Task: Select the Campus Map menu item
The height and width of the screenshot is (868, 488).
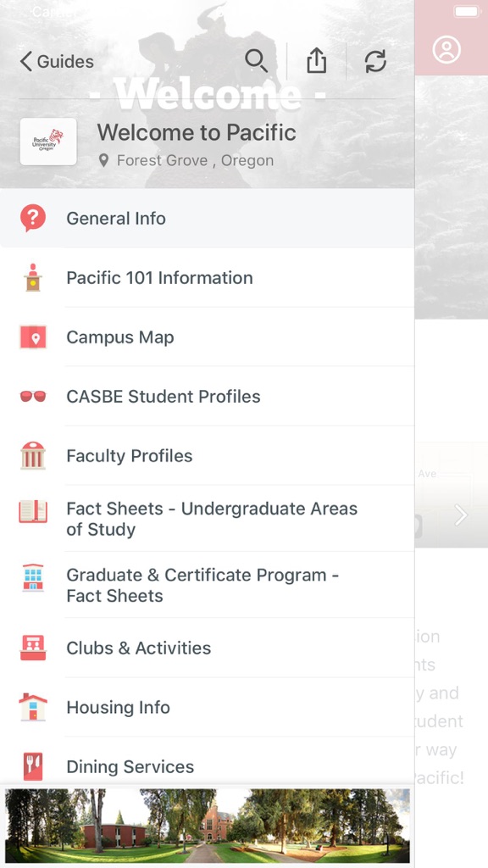Action: pos(207,337)
